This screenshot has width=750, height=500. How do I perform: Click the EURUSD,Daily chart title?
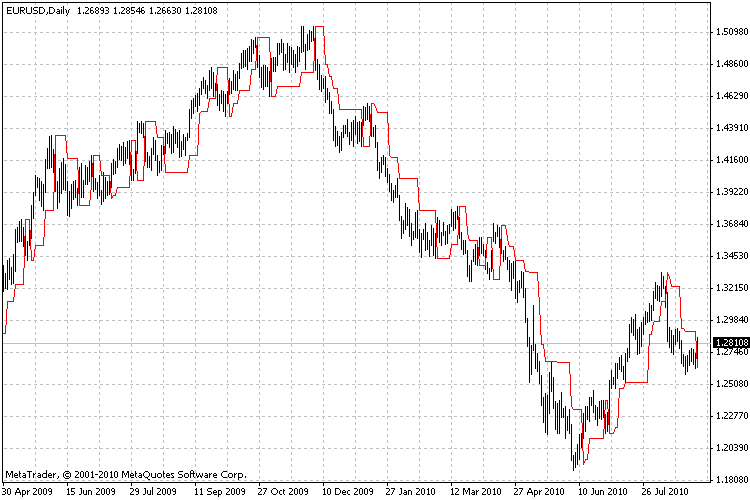(x=36, y=9)
